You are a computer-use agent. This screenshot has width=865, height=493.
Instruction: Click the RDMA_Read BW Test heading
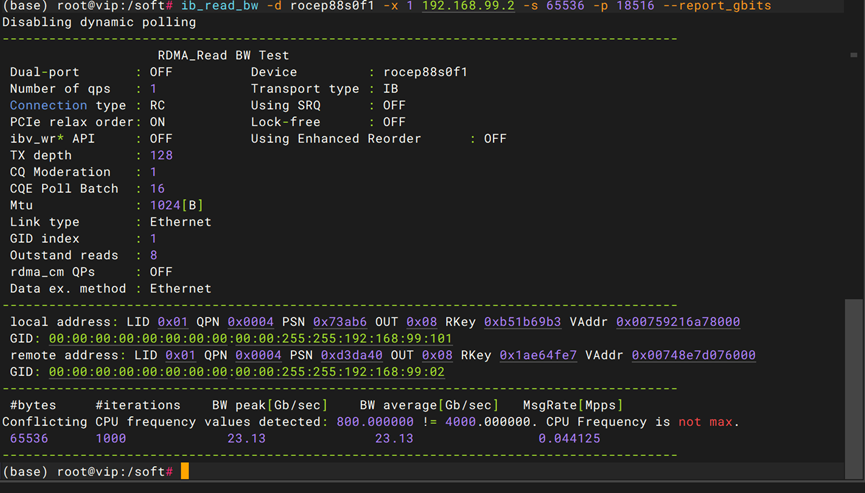click(223, 55)
